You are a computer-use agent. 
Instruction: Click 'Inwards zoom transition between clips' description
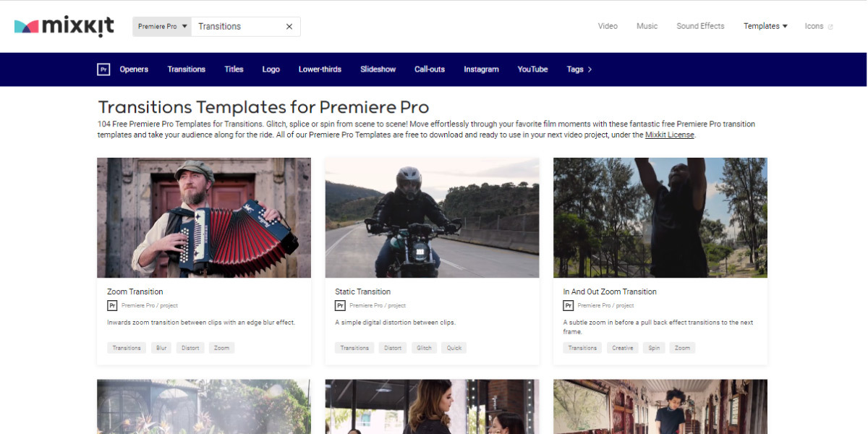click(x=201, y=323)
